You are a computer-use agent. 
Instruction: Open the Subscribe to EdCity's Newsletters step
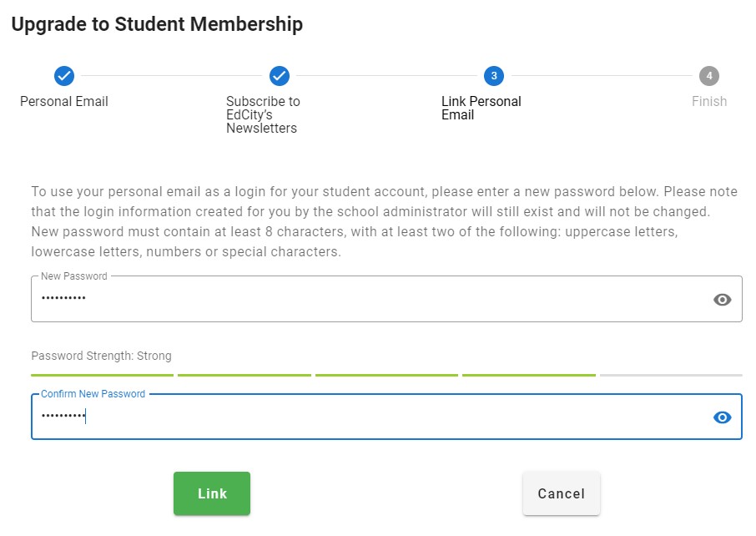coord(263,114)
